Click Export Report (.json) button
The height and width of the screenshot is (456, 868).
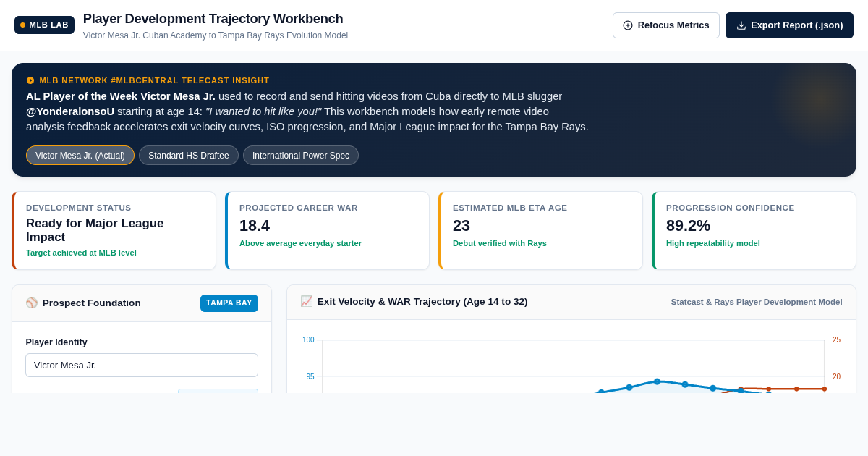click(x=789, y=25)
